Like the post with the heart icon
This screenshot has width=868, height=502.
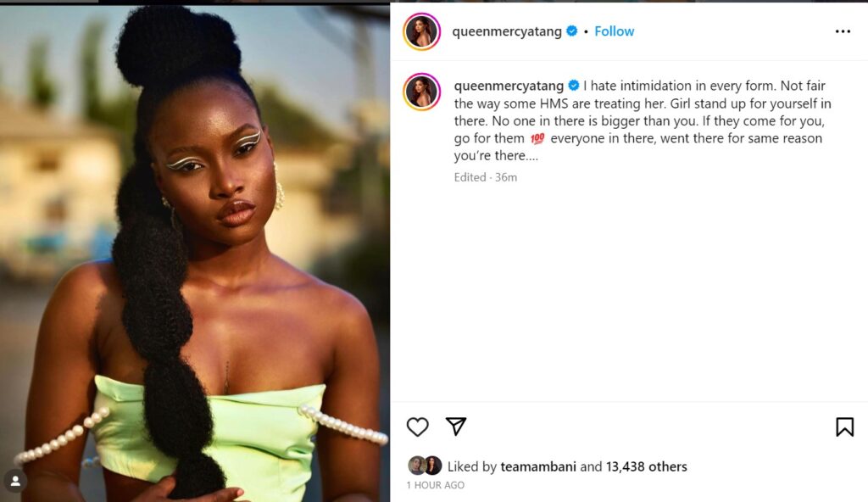point(417,427)
